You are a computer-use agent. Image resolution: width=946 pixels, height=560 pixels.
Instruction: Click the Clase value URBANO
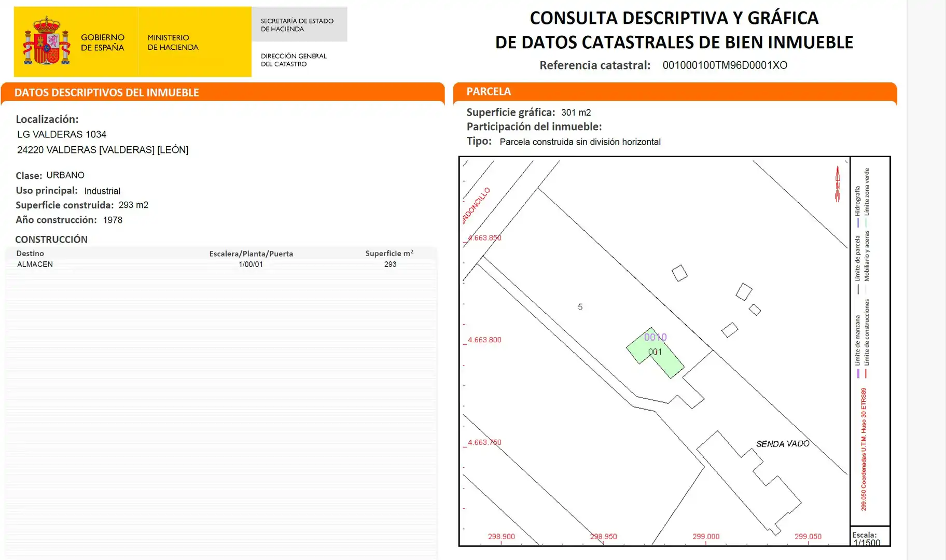pyautogui.click(x=65, y=175)
